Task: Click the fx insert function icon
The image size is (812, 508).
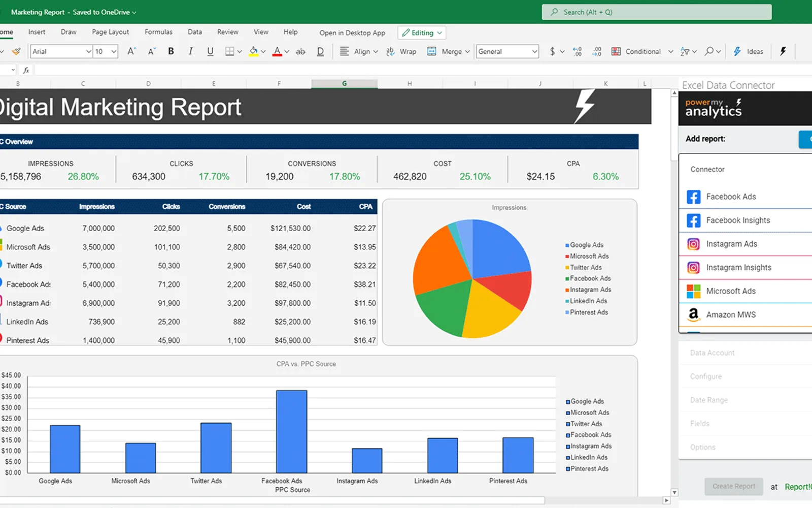Action: pos(26,70)
